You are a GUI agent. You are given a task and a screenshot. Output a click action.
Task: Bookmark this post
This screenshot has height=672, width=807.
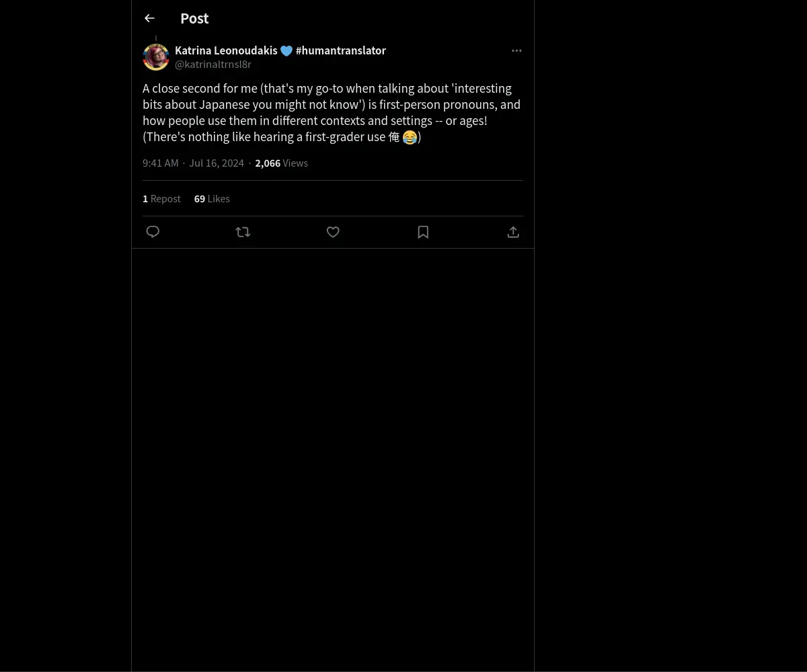(423, 232)
